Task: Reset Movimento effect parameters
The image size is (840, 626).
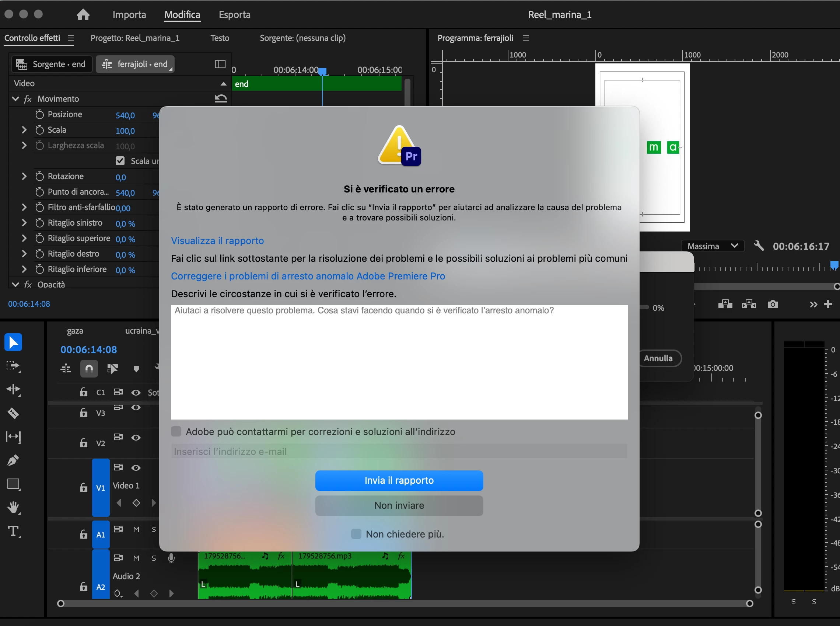Action: (221, 99)
